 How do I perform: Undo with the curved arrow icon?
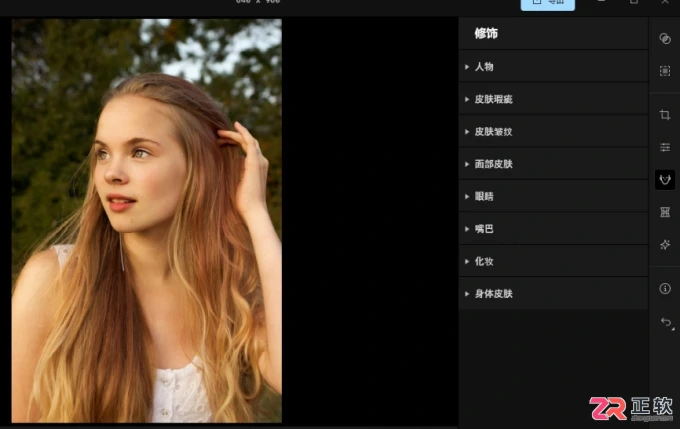[666, 322]
